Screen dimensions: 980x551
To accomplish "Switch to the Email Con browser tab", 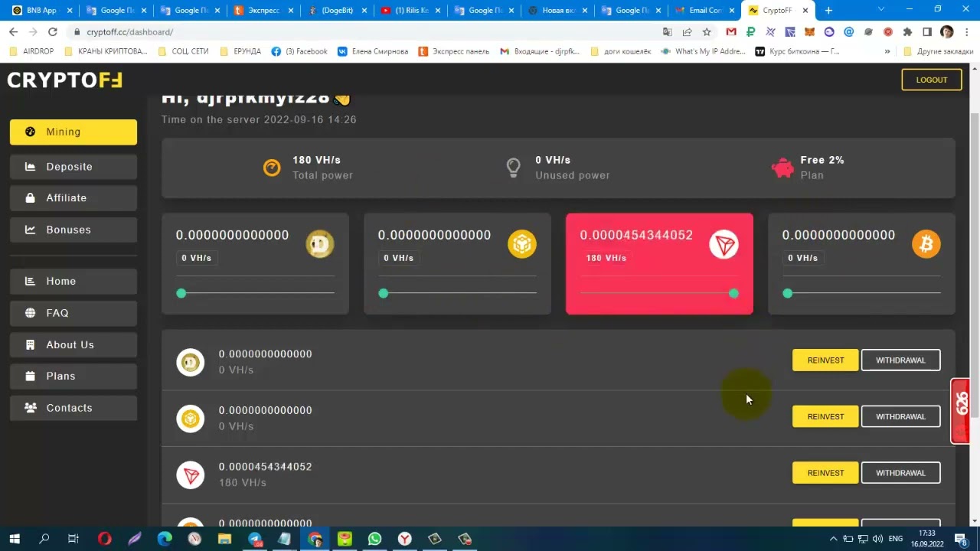I will pyautogui.click(x=700, y=11).
